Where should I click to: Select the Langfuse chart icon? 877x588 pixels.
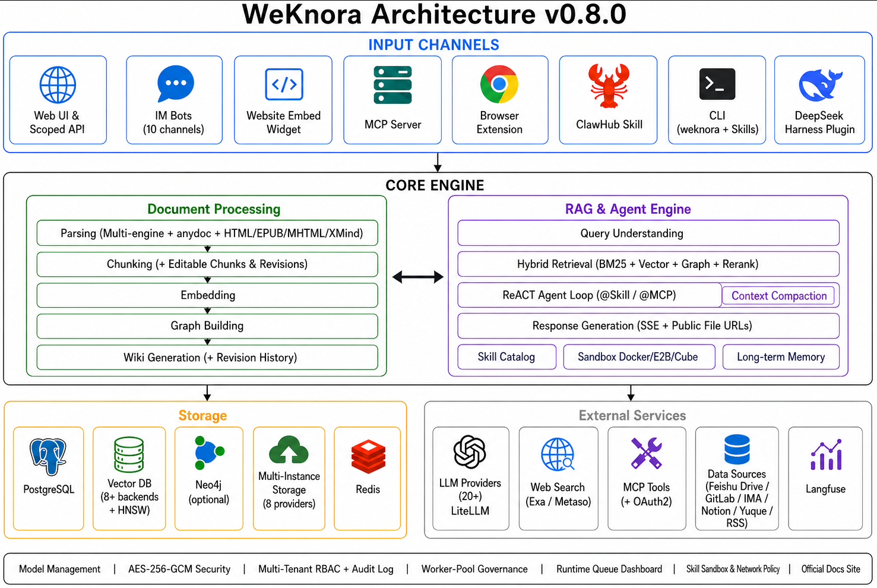pos(826,455)
